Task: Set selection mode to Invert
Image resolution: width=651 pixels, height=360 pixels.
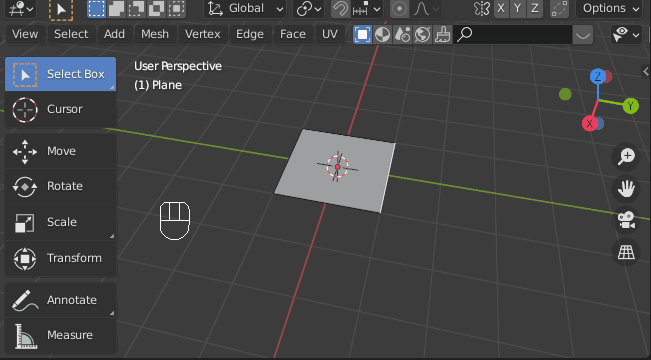Action: tap(156, 8)
